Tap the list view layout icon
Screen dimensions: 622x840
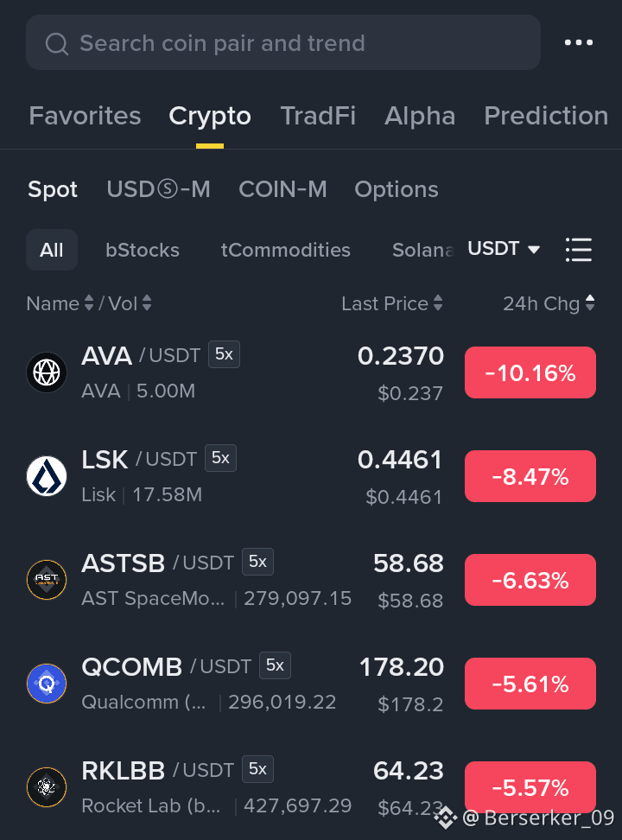(x=579, y=250)
